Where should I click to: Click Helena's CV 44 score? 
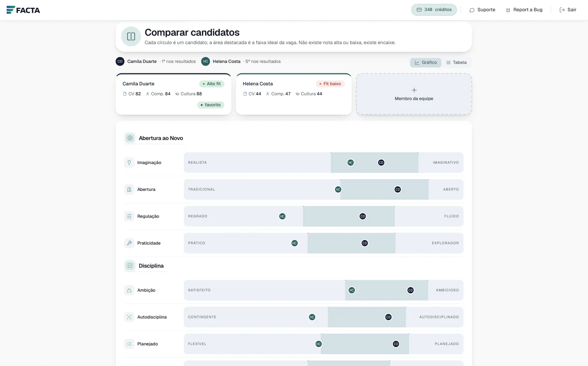click(252, 94)
